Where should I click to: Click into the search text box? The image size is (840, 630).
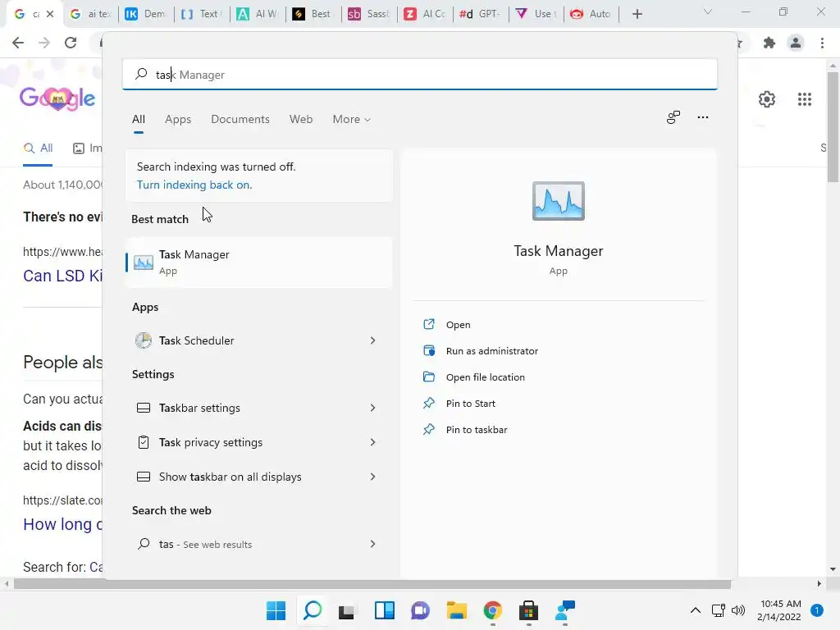[419, 75]
